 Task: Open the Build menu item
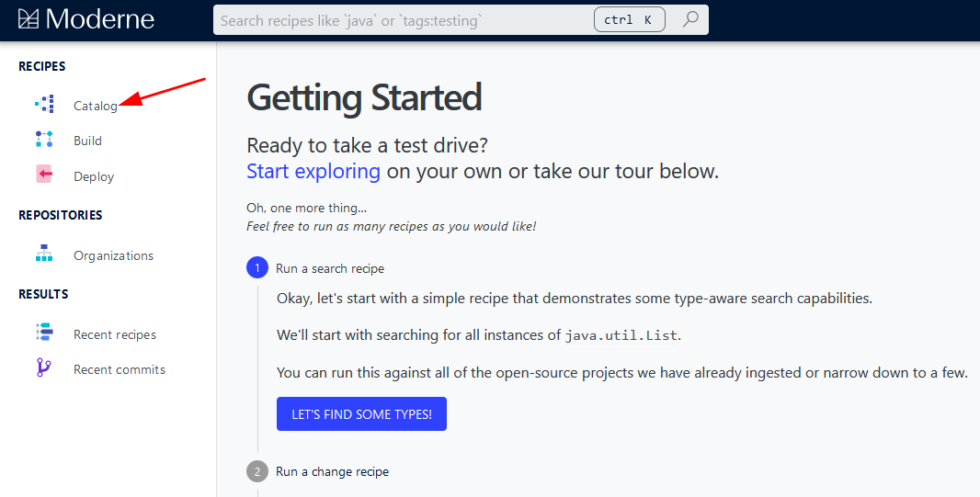click(87, 141)
